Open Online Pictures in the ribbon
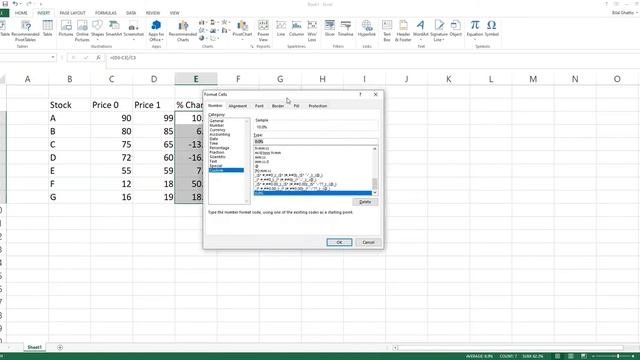Viewport: 640px width, 360px height. click(82, 31)
